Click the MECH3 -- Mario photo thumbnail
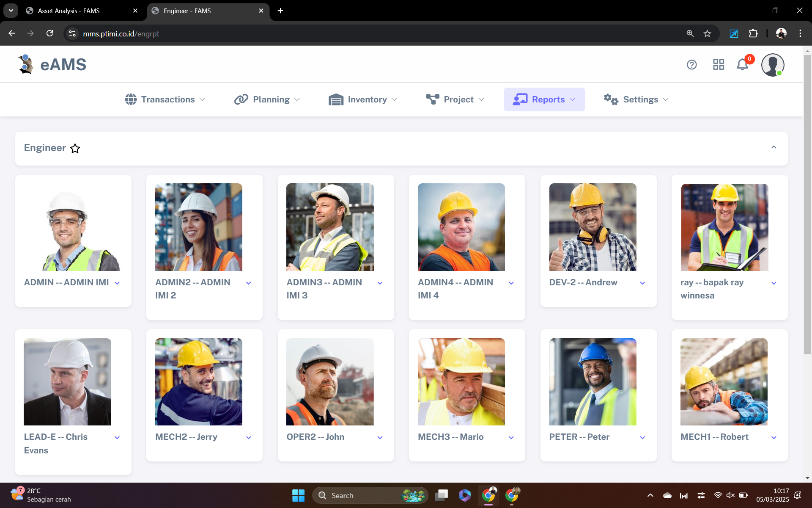This screenshot has width=812, height=508. pyautogui.click(x=461, y=381)
